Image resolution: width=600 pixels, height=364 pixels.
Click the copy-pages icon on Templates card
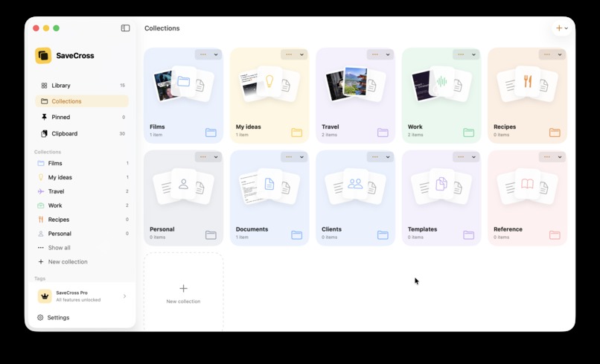click(441, 184)
